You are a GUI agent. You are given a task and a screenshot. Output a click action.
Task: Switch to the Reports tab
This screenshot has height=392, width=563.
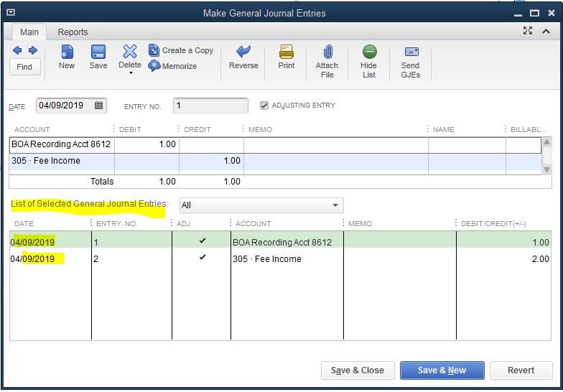pyautogui.click(x=73, y=32)
